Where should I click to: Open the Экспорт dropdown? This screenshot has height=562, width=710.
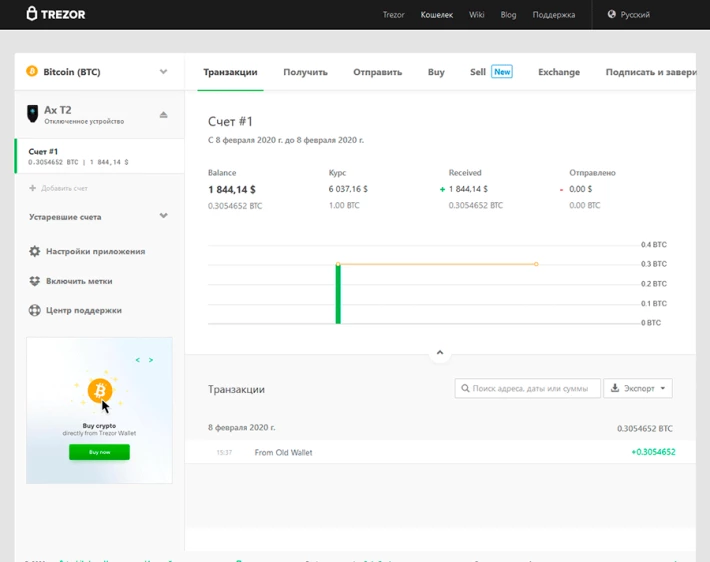[638, 389]
